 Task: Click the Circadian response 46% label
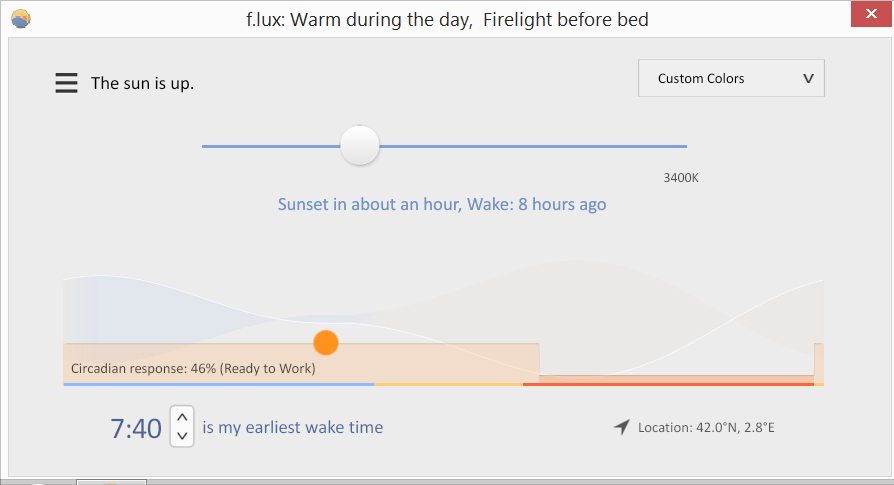(193, 368)
